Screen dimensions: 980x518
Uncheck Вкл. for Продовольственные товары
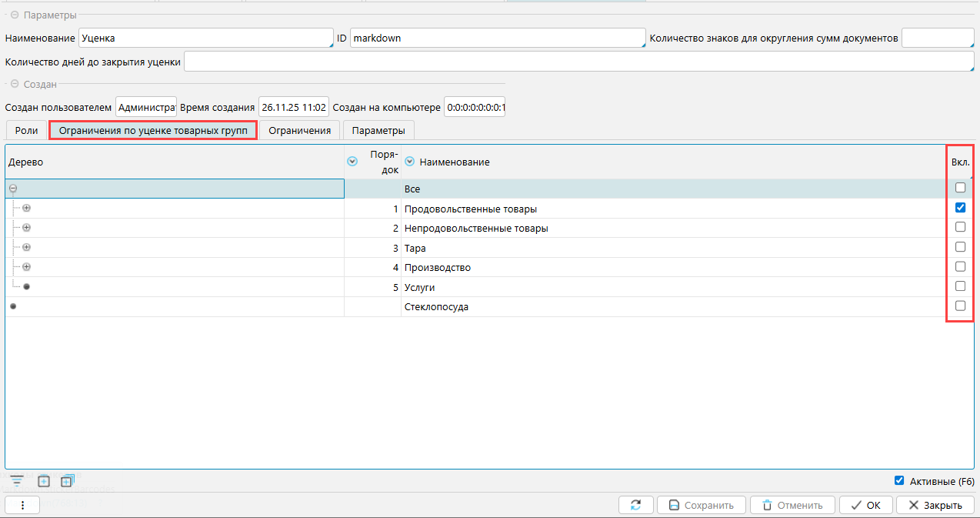pyautogui.click(x=960, y=208)
